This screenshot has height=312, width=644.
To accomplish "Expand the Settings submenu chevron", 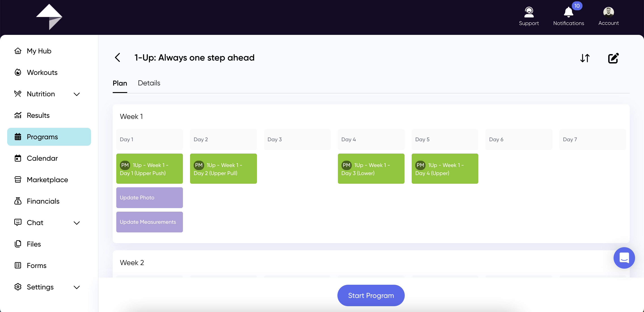I will pyautogui.click(x=77, y=287).
